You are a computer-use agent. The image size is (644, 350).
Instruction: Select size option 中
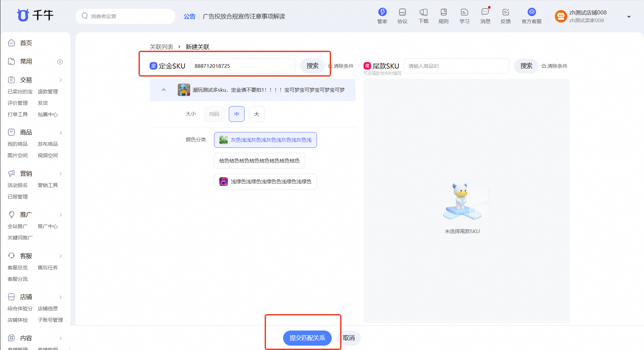236,114
